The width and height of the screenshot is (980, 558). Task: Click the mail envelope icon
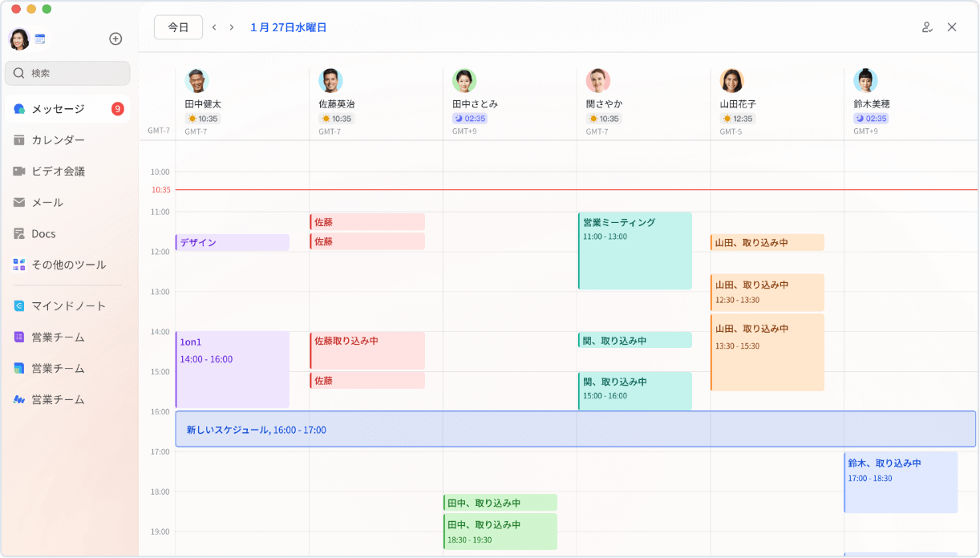click(x=19, y=202)
